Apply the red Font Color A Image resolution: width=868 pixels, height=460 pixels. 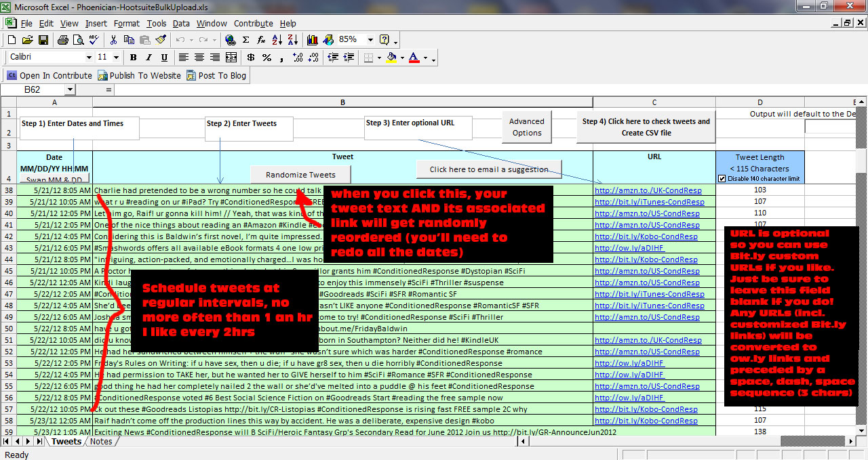click(x=414, y=58)
